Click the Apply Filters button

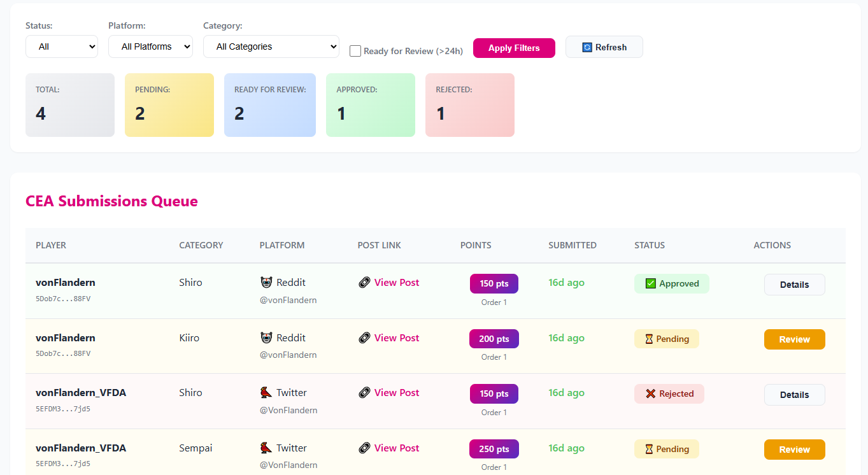[x=513, y=48]
